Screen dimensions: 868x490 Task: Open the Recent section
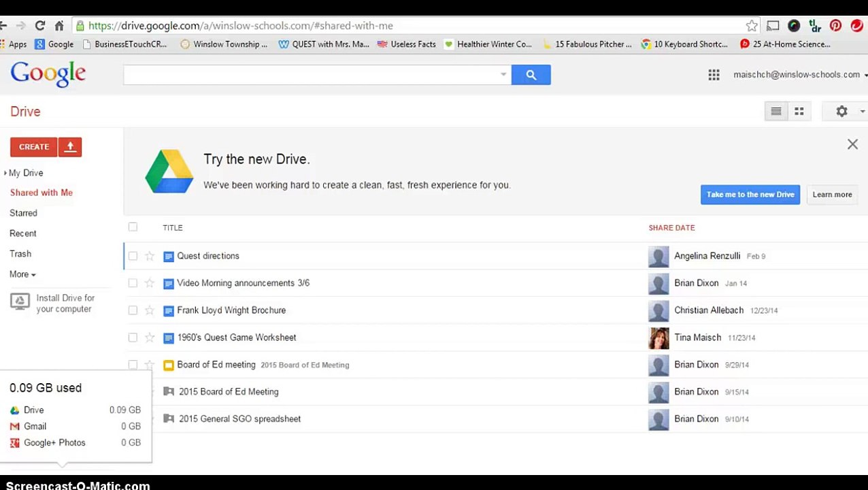pyautogui.click(x=23, y=233)
